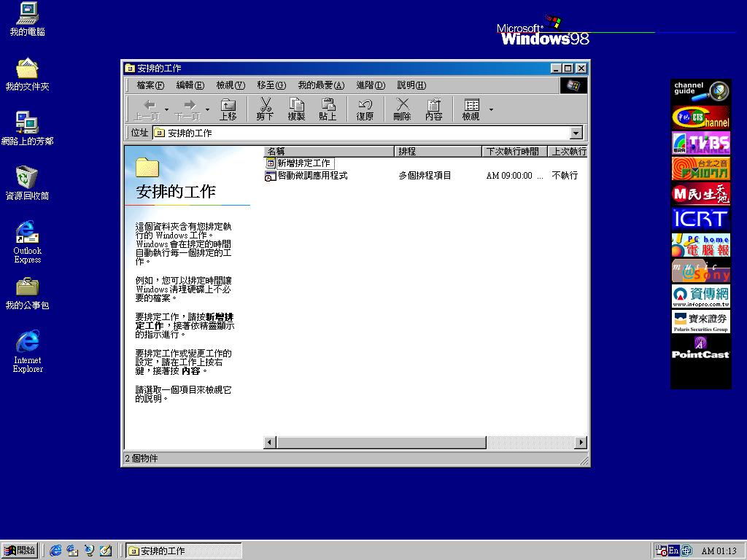Open the 檢視 views dropdown arrow
This screenshot has width=747, height=560.
[x=491, y=109]
